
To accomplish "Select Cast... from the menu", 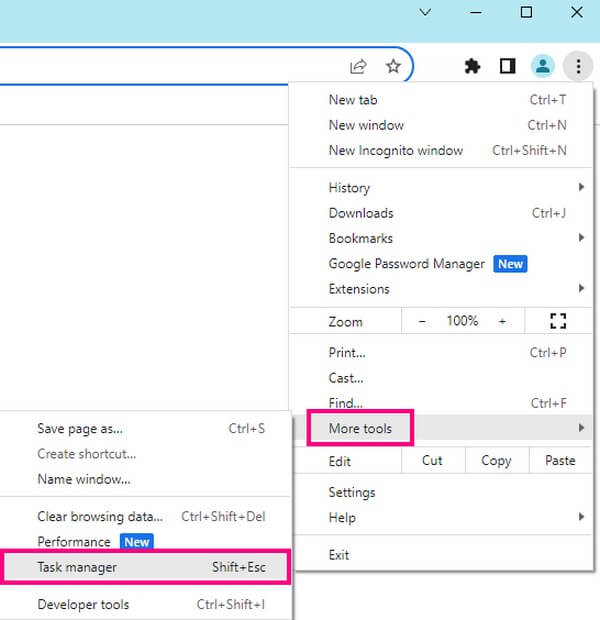I will click(x=441, y=378).
